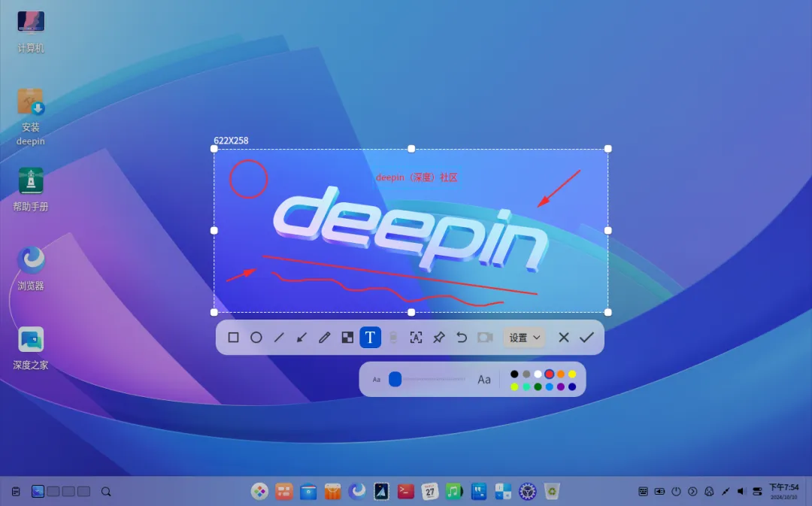Choose the purple color swatch
The width and height of the screenshot is (812, 506).
pos(561,387)
